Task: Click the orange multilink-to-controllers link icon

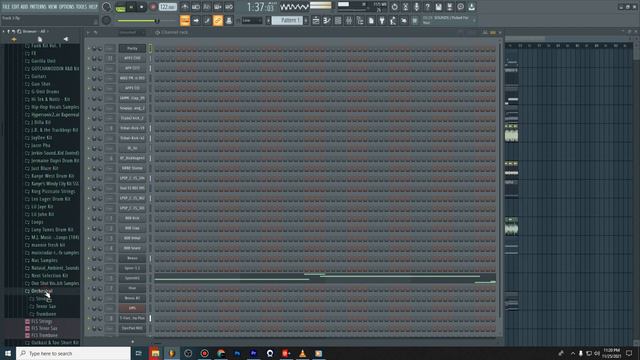Action: (x=218, y=20)
